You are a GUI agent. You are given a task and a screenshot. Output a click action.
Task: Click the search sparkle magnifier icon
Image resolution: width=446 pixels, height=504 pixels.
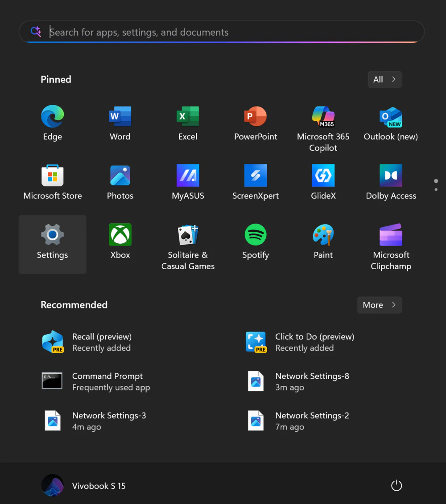click(36, 32)
